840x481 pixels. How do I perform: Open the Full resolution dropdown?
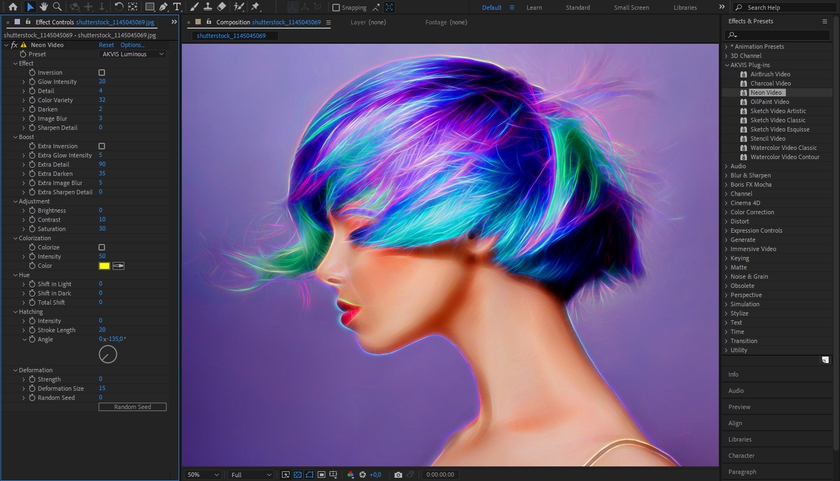251,475
